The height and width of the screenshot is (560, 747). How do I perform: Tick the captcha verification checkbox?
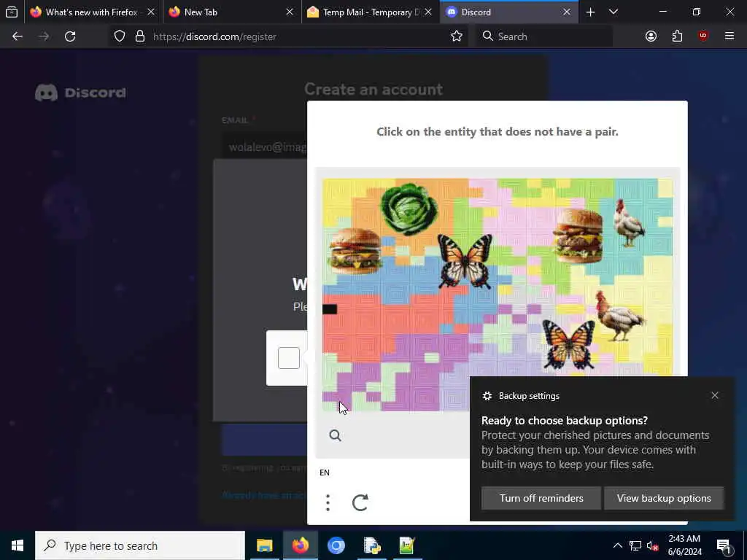tap(289, 358)
